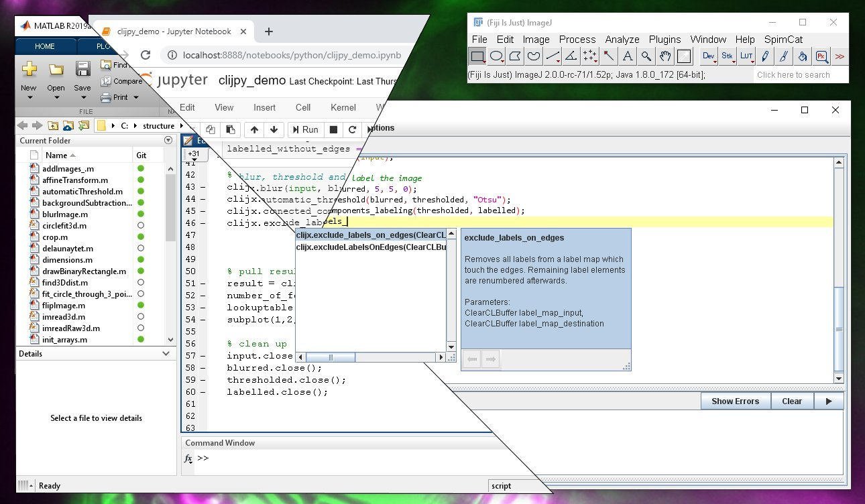The image size is (865, 504).
Task: Click the MATLAB Save floppy icon
Action: tap(82, 69)
